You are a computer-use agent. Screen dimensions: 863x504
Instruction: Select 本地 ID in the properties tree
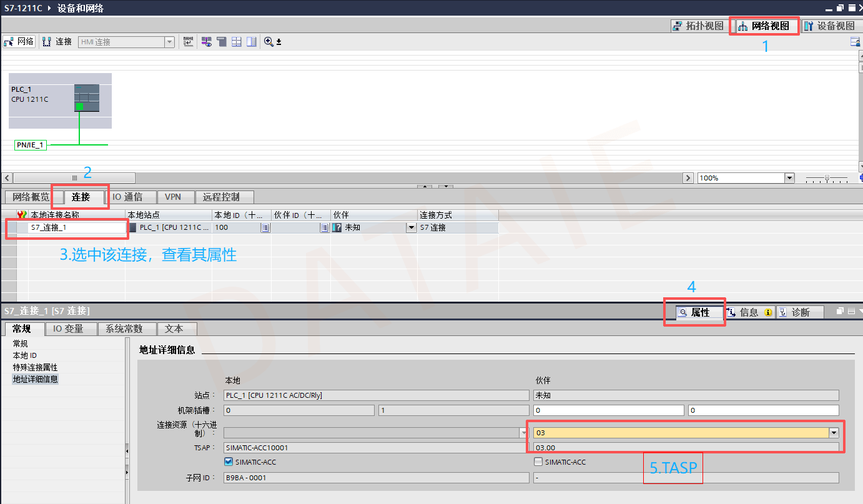coord(25,355)
